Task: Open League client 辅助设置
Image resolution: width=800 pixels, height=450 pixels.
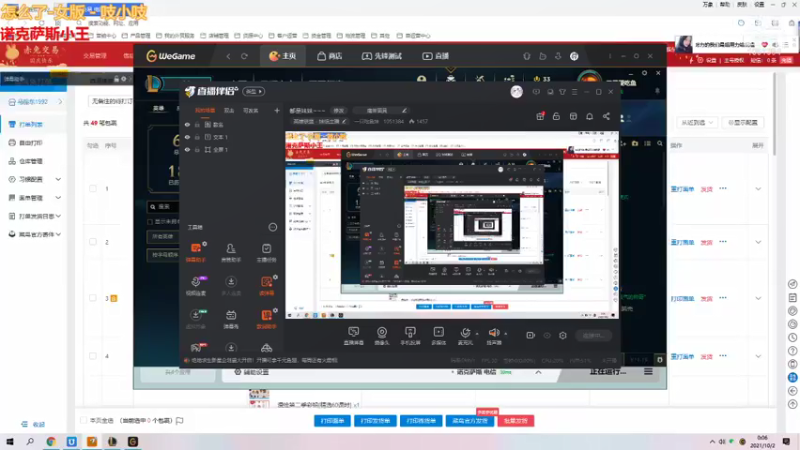Action: click(x=251, y=372)
